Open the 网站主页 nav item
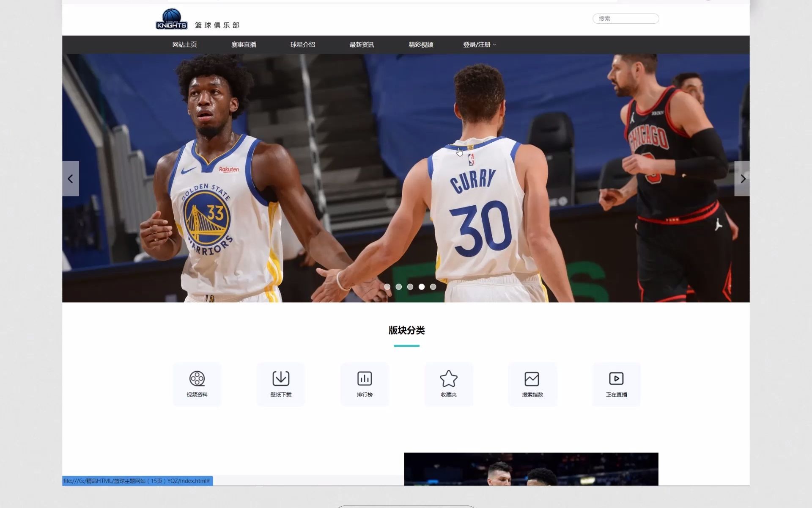Screen dimensions: 812x508 [x=184, y=44]
